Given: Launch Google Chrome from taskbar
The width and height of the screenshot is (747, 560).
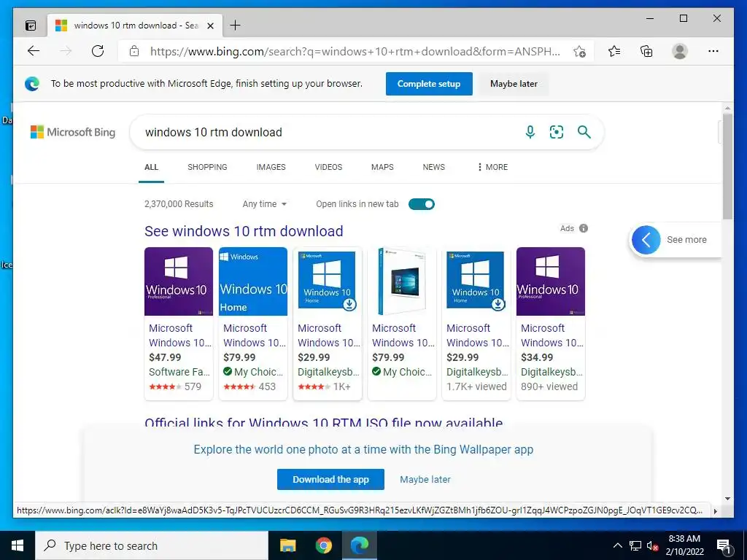Looking at the screenshot, I should tap(323, 545).
